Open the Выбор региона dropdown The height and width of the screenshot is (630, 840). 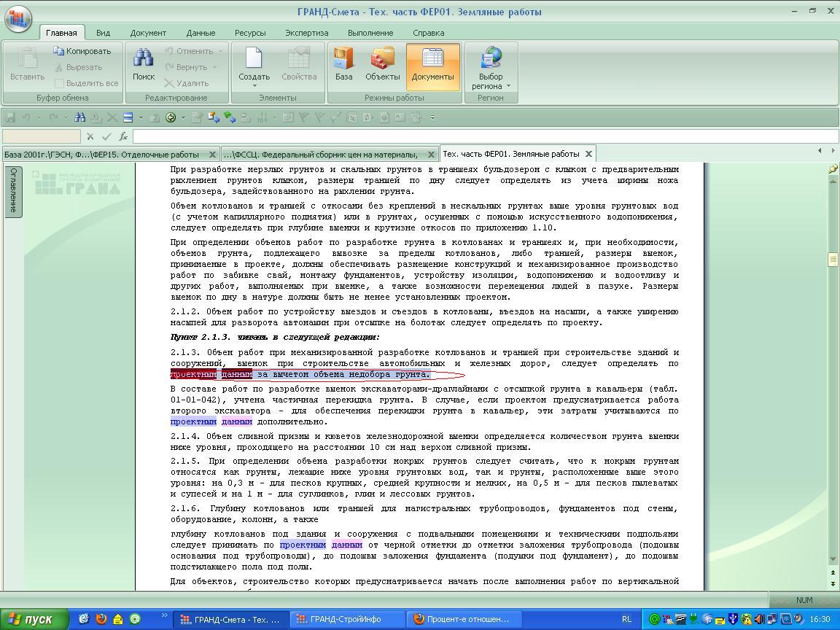point(491,68)
